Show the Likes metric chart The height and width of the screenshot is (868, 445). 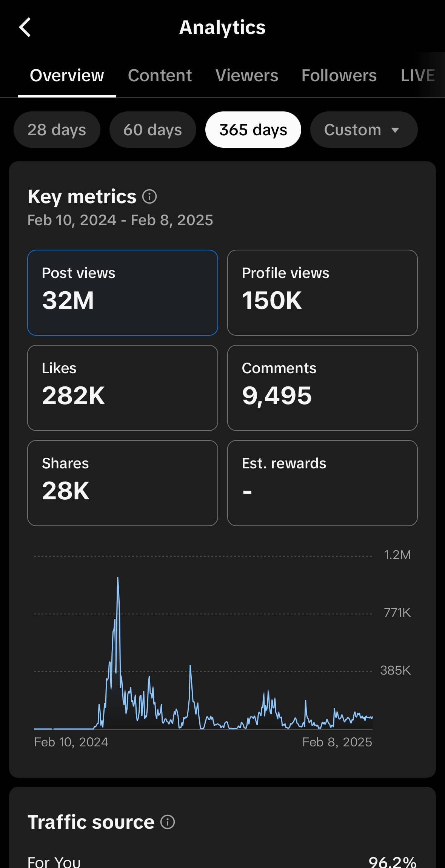click(x=123, y=388)
